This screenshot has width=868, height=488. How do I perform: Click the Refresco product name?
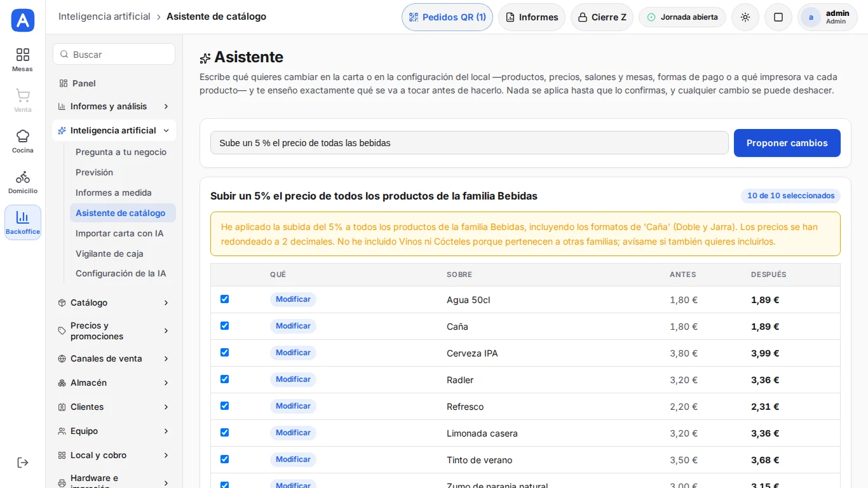tap(465, 407)
